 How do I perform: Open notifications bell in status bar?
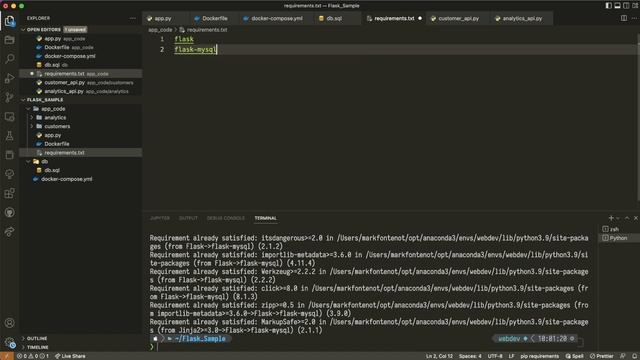pyautogui.click(x=634, y=356)
